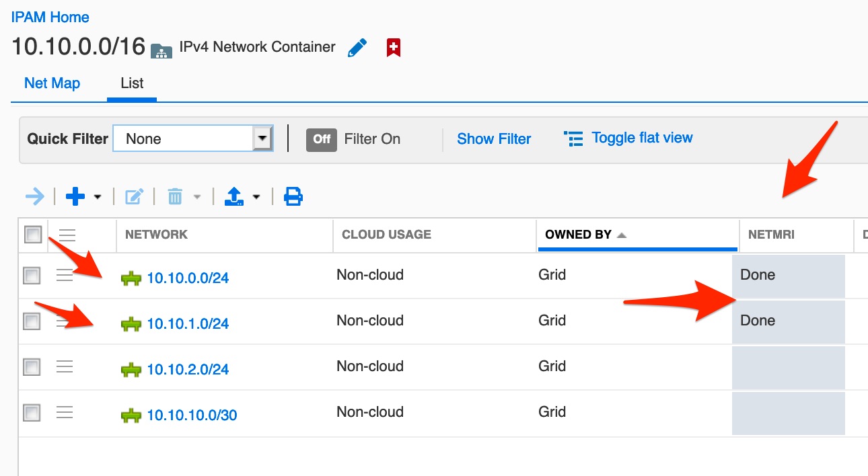
Task: Toggle the Filter On switch
Action: tap(322, 139)
